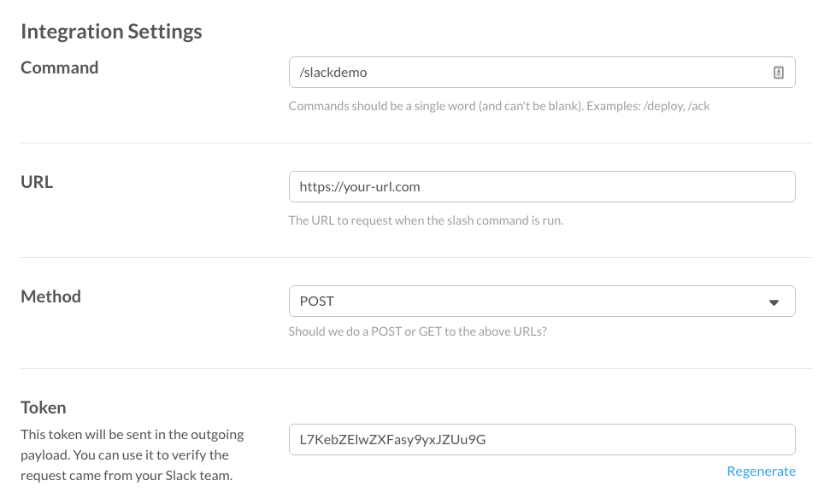This screenshot has height=504, width=830.
Task: Click the Integration Settings heading
Action: click(111, 32)
